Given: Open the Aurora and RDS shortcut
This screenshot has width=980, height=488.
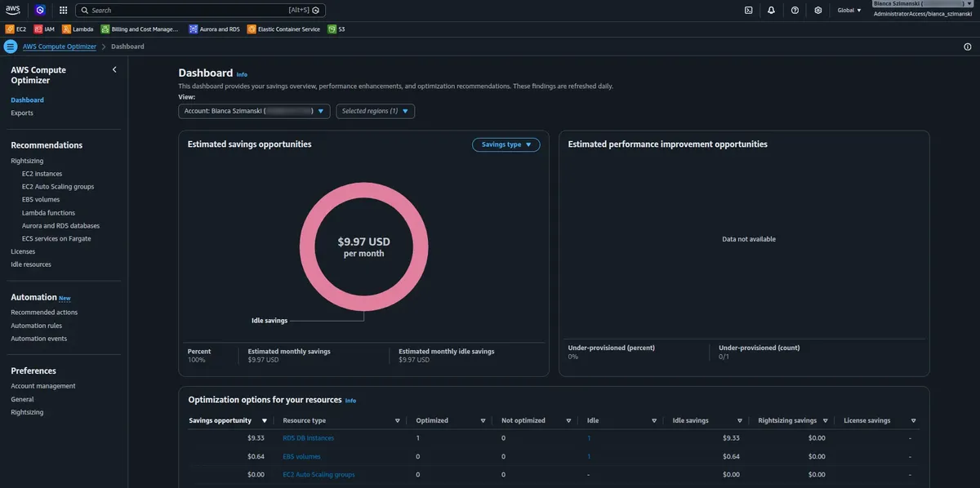Looking at the screenshot, I should [215, 29].
